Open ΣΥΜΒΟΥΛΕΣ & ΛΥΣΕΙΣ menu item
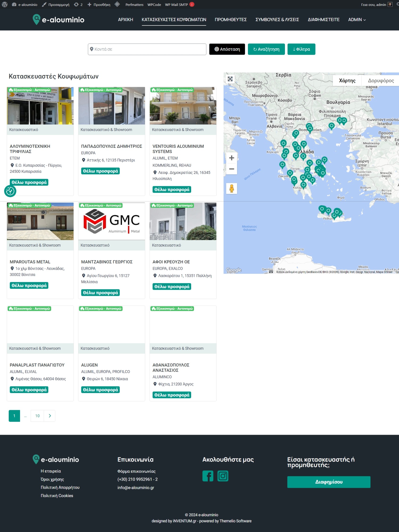Image resolution: width=399 pixels, height=532 pixels. (x=277, y=20)
